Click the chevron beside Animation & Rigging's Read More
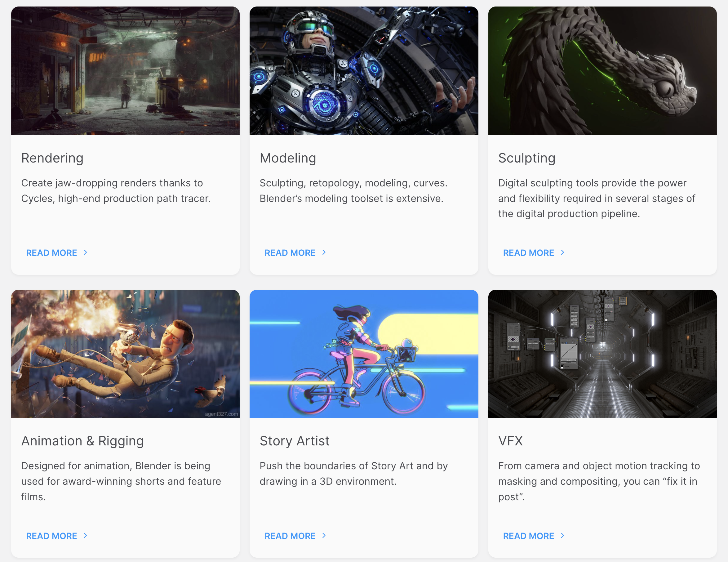The width and height of the screenshot is (728, 562). point(85,535)
